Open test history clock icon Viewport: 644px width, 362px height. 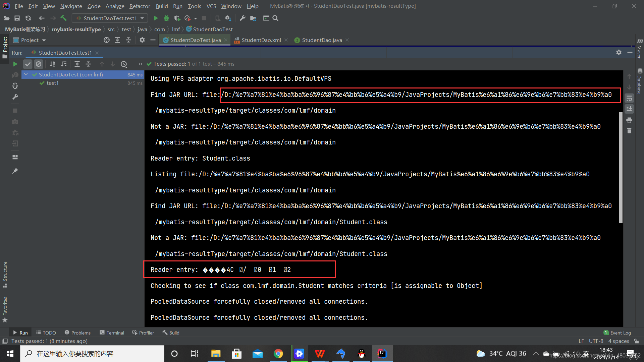pyautogui.click(x=124, y=64)
